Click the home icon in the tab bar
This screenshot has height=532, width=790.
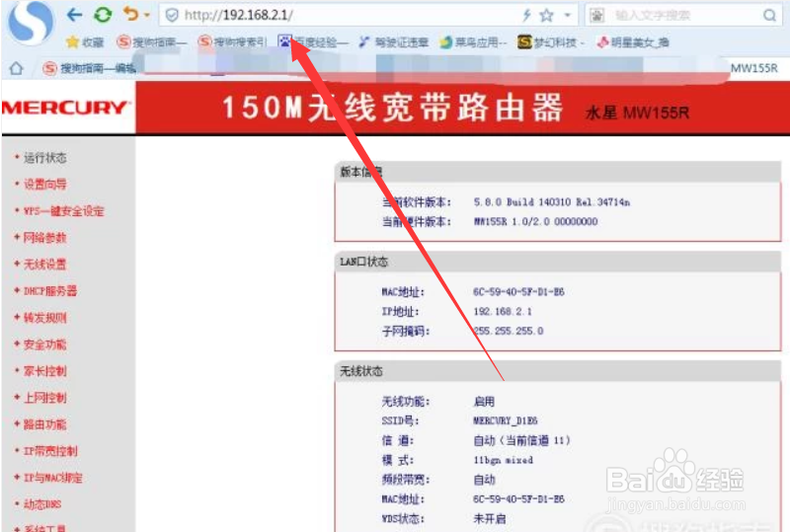(16, 68)
